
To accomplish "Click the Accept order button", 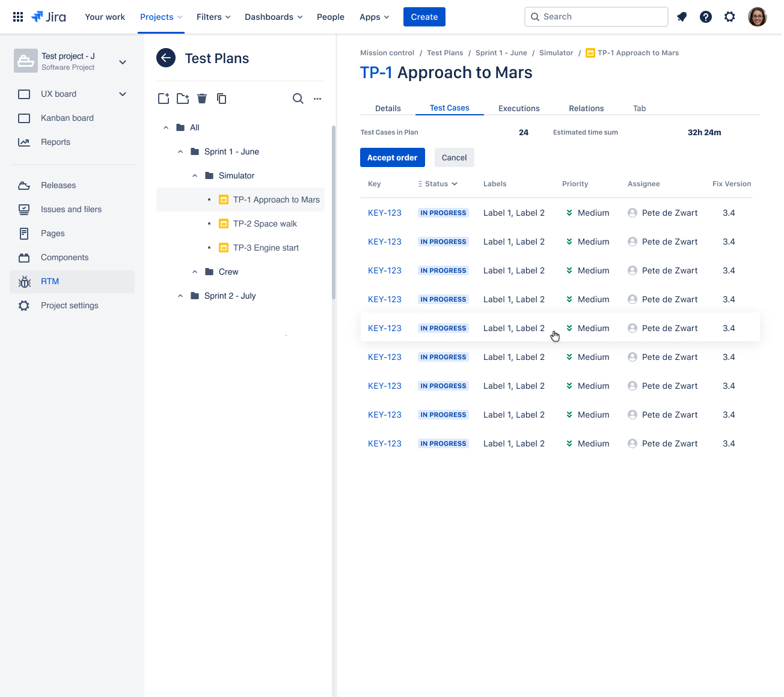I will coord(393,157).
